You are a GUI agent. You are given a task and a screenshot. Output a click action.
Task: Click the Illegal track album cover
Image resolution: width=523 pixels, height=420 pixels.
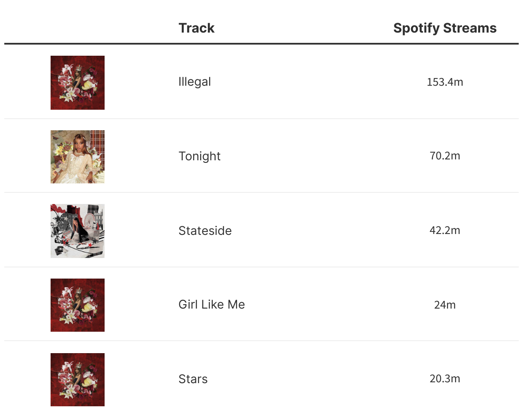coord(78,83)
